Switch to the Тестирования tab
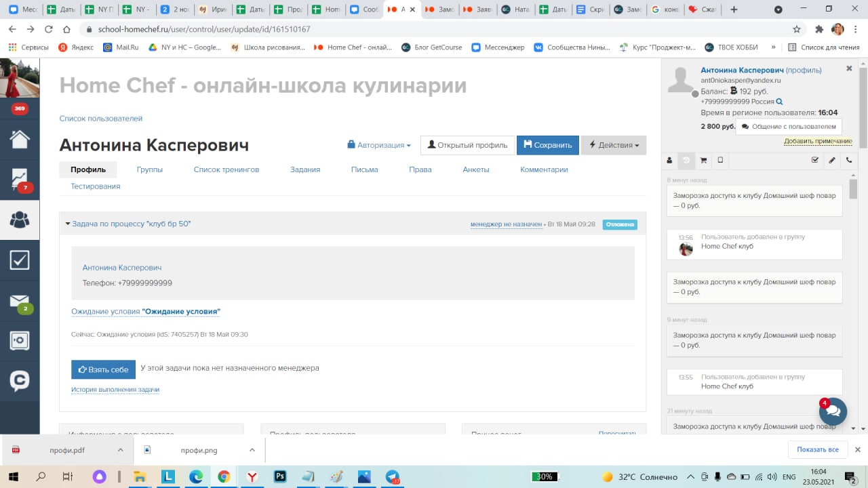This screenshot has height=488, width=868. [x=96, y=186]
